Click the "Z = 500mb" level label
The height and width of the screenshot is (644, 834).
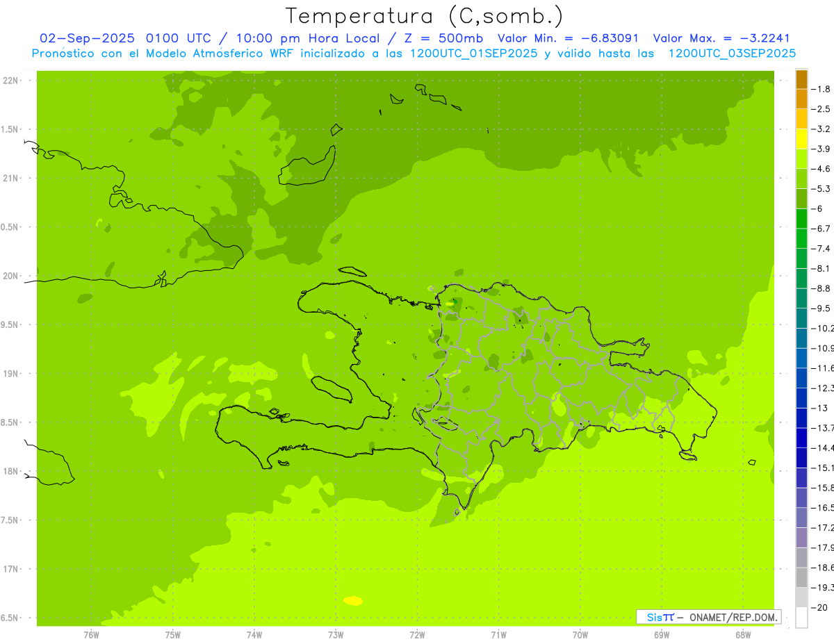coord(444,38)
